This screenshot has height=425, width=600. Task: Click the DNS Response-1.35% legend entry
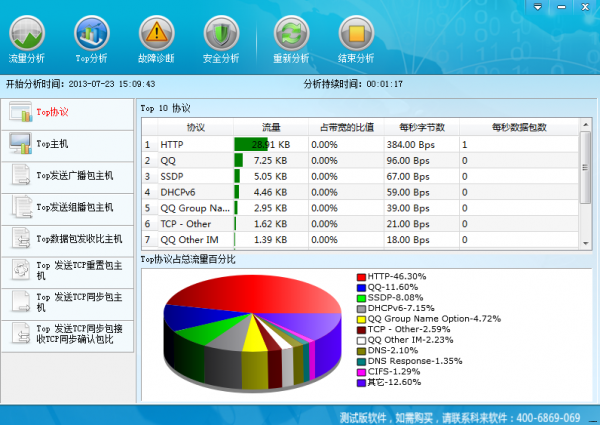coord(410,361)
